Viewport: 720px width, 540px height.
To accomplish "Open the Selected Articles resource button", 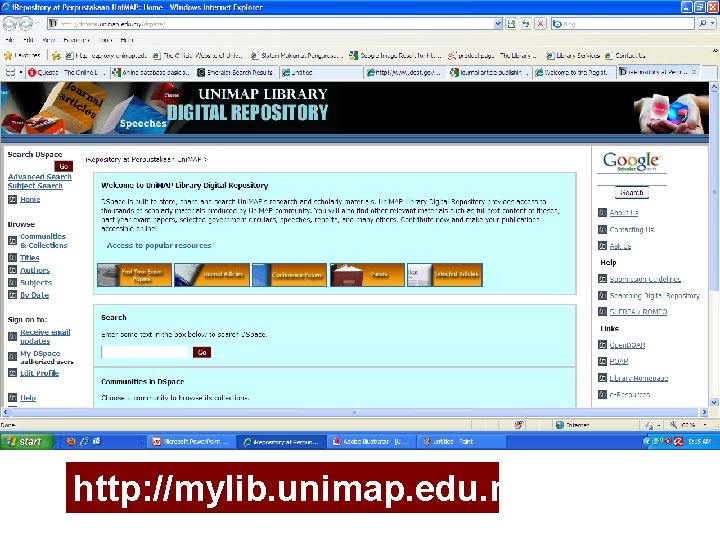I will pos(444,275).
